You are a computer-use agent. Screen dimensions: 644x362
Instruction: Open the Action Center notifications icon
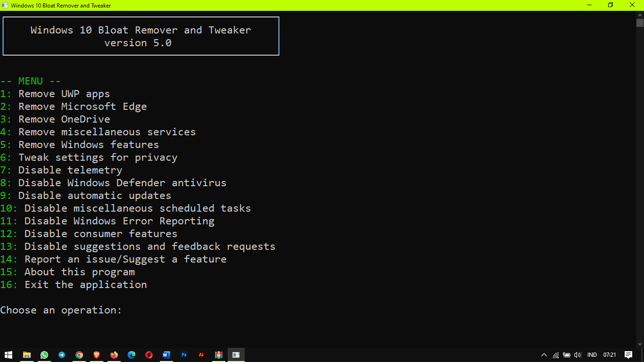(x=628, y=355)
